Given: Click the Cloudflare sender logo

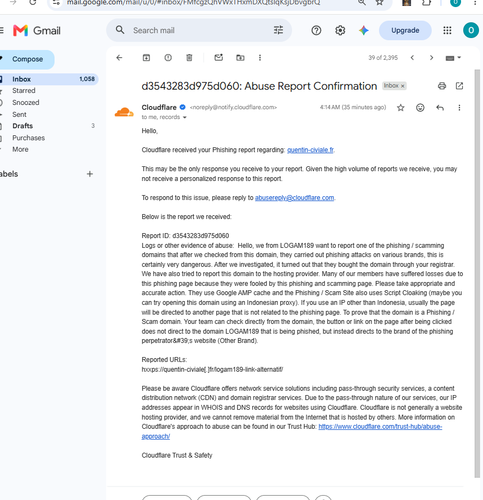Looking at the screenshot, I should point(124,112).
